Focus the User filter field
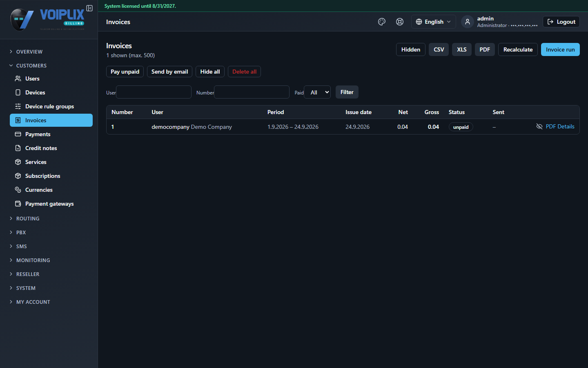This screenshot has height=368, width=588. [x=154, y=92]
